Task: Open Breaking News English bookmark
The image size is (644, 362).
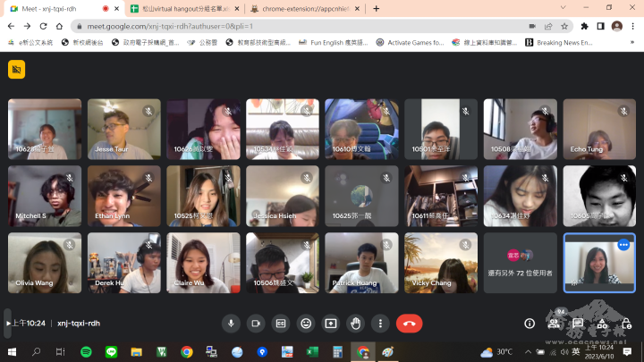Action: (559, 42)
